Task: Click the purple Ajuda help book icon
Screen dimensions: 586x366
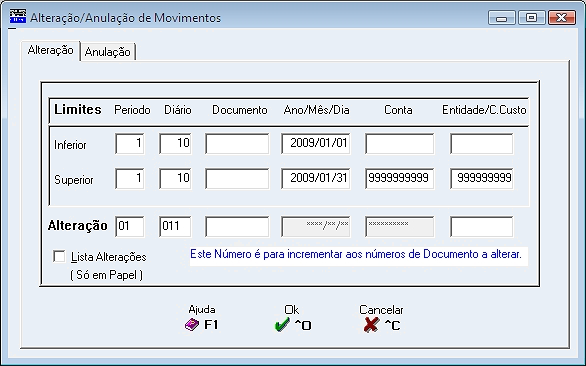Action: click(x=192, y=325)
